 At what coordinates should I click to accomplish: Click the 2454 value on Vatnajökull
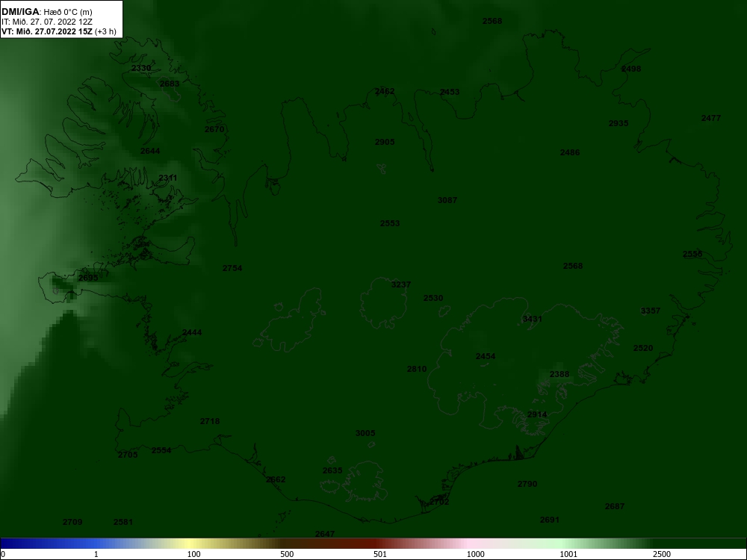pyautogui.click(x=486, y=356)
